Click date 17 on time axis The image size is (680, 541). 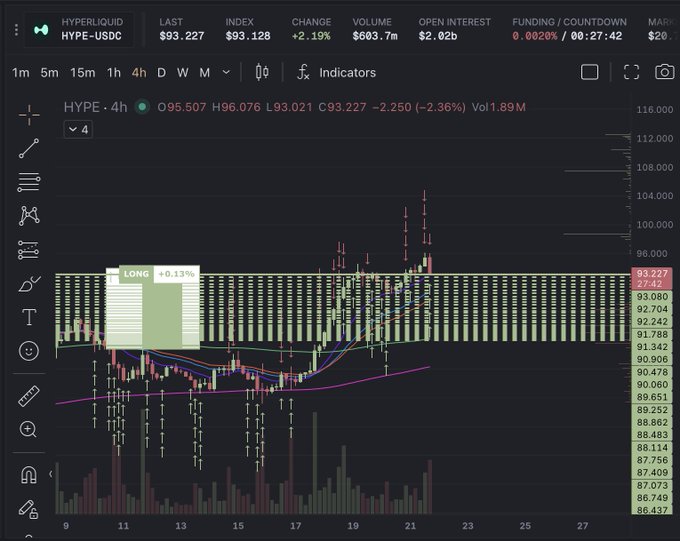[295, 526]
